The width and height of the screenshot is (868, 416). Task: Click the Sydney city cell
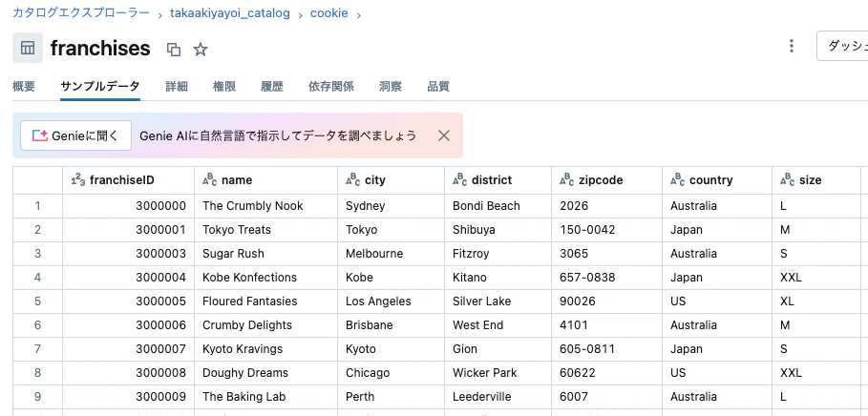click(x=391, y=206)
